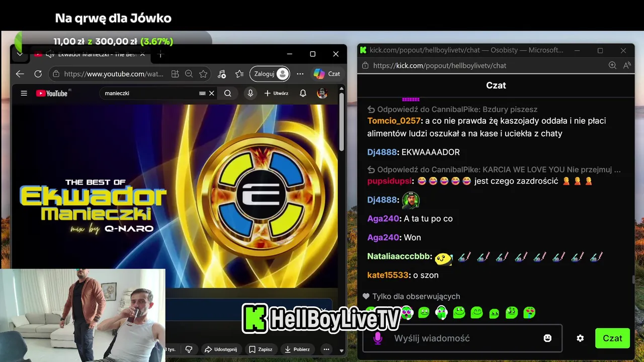Go back in the YouTube browser window
The width and height of the screenshot is (644, 362).
(x=20, y=74)
